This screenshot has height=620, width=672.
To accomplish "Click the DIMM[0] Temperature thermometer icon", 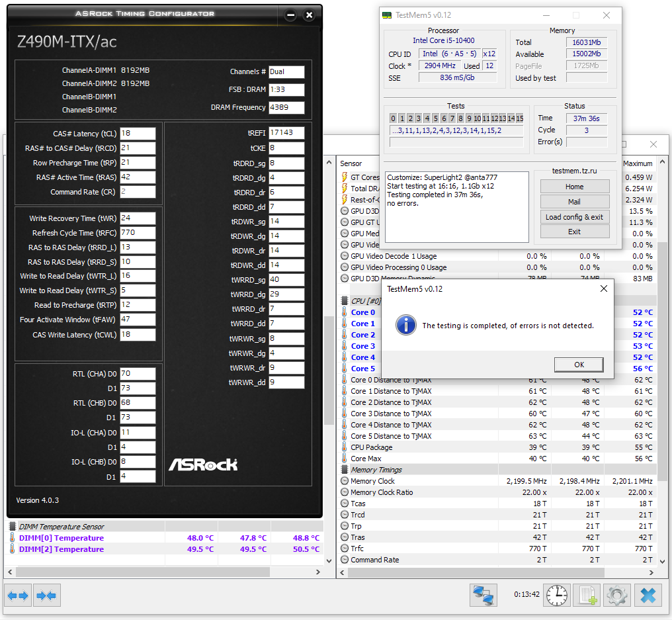I will tap(12, 538).
